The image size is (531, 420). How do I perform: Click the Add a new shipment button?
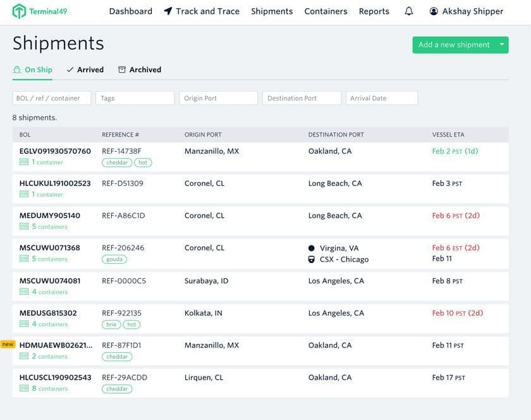[454, 45]
